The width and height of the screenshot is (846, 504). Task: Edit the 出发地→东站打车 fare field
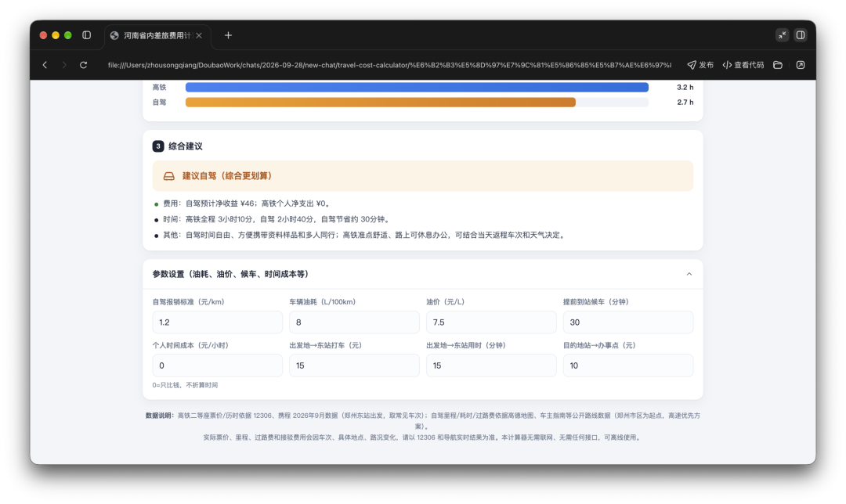coord(354,365)
